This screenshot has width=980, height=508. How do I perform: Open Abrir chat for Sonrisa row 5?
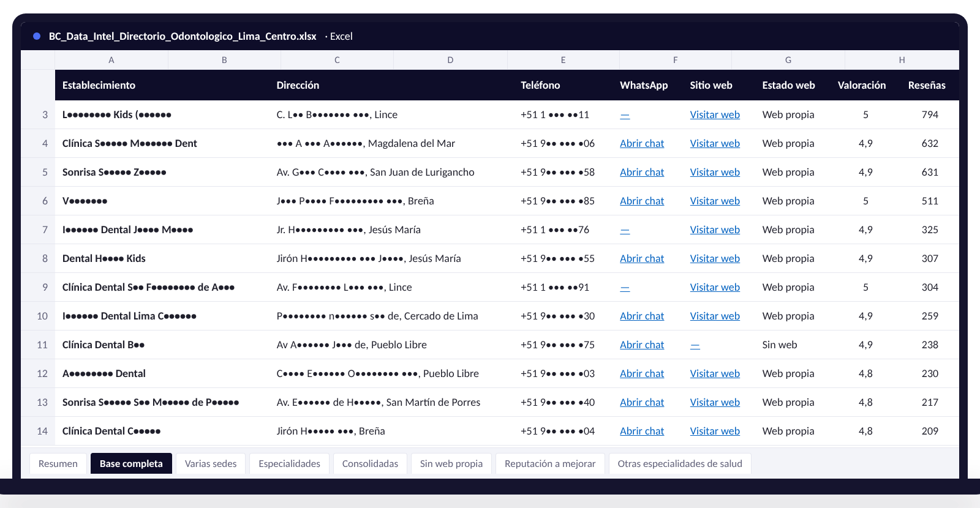[x=642, y=172]
